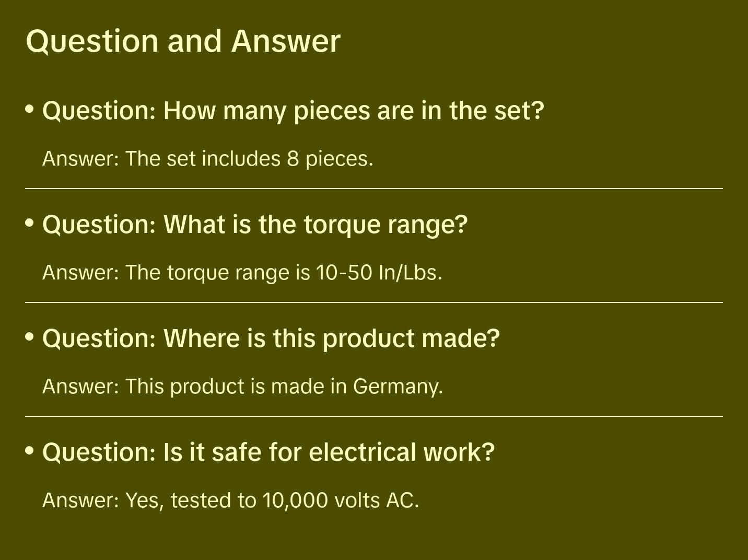Click the "10-50 In/Lbs" value

coord(377,273)
